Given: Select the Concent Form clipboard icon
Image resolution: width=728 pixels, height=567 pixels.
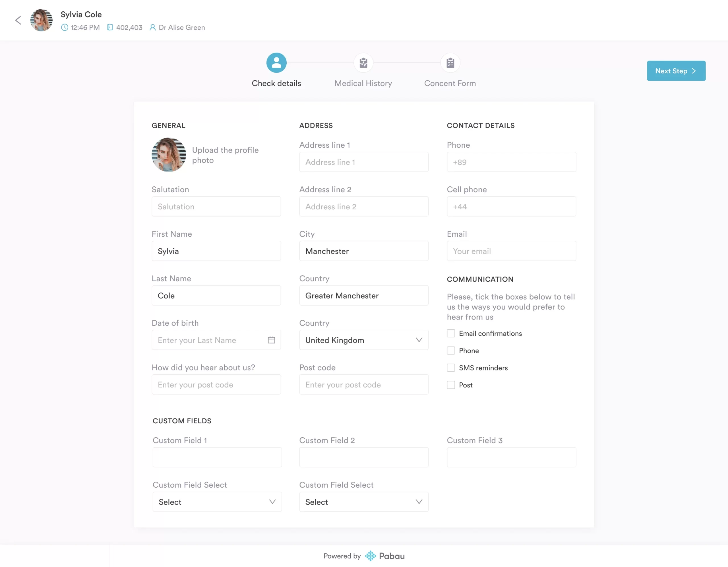Looking at the screenshot, I should 450,62.
